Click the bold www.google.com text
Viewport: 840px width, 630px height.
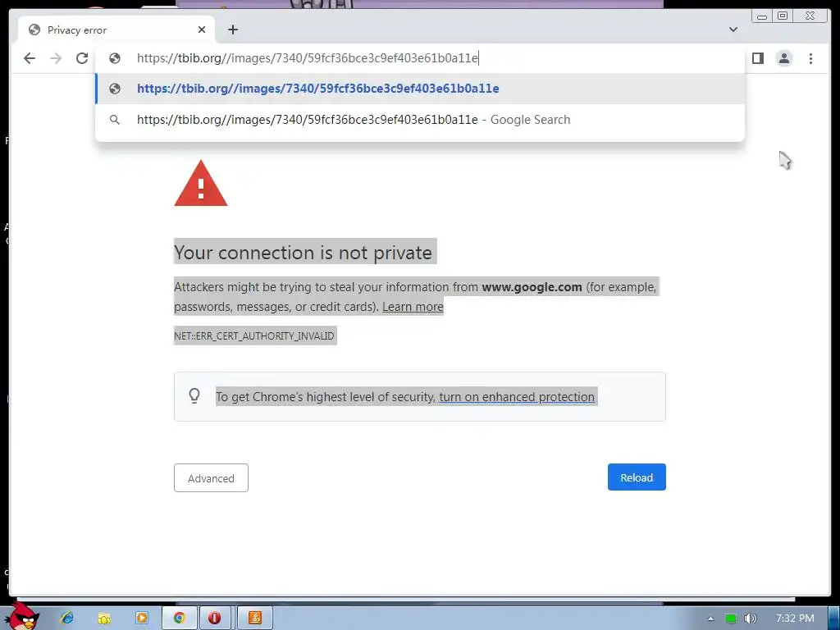(x=532, y=287)
